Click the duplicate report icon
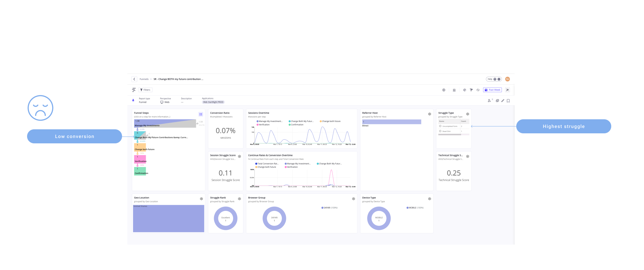The height and width of the screenshot is (270, 644). 497,101
